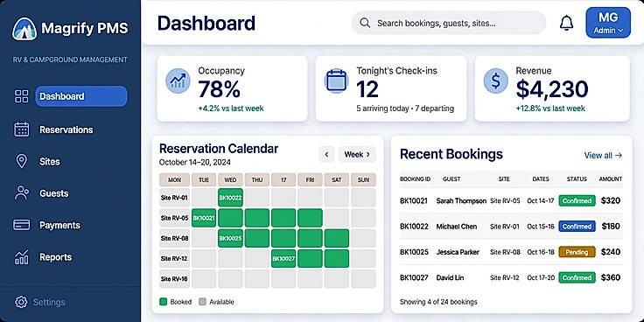Click the Oct 15-16 dates cell

tap(541, 227)
